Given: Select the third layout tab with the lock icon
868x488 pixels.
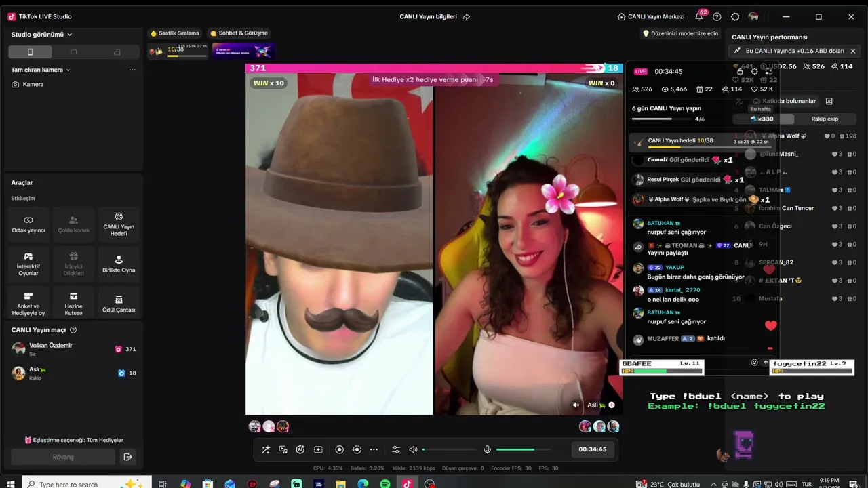Looking at the screenshot, I should coord(117,52).
